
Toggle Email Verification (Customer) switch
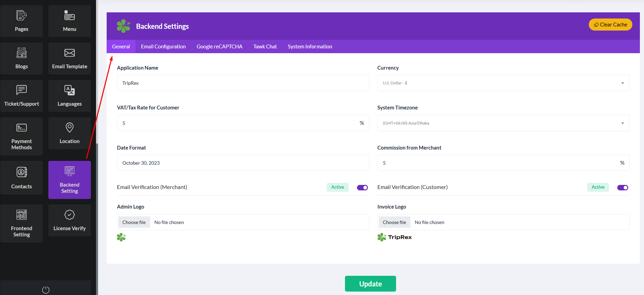tap(623, 188)
